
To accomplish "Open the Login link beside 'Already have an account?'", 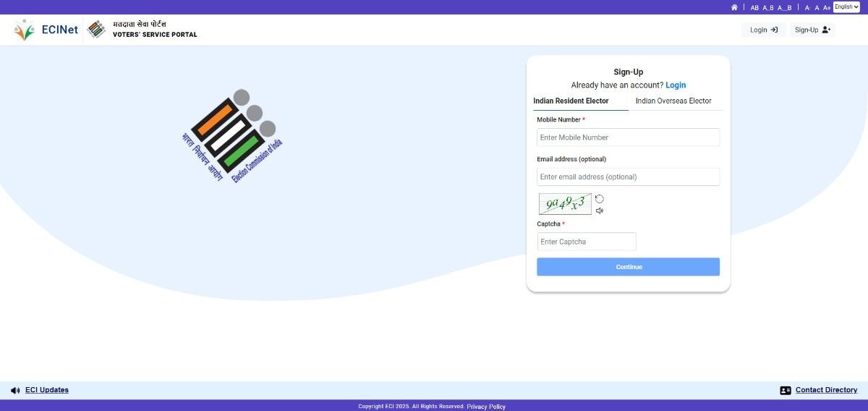I will click(x=676, y=85).
